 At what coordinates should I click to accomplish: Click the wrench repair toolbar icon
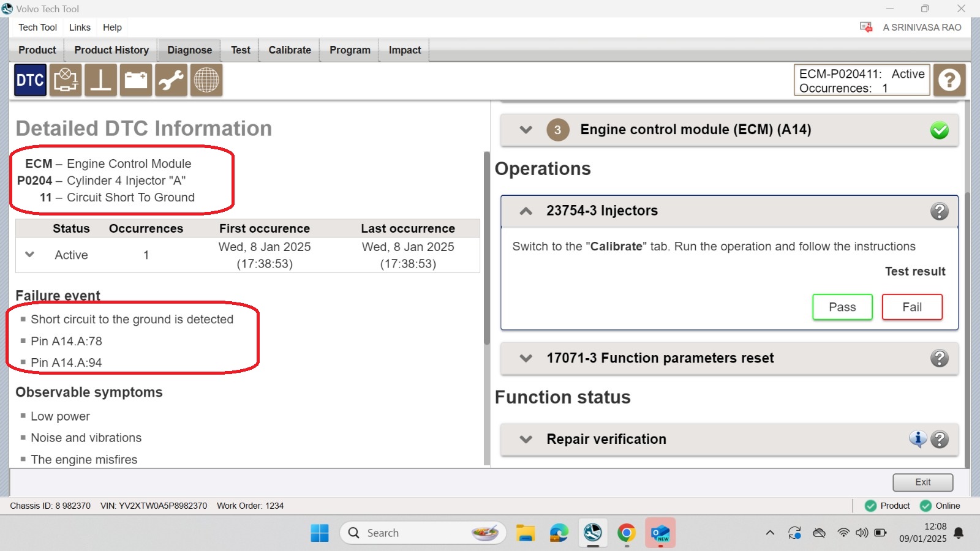click(171, 80)
